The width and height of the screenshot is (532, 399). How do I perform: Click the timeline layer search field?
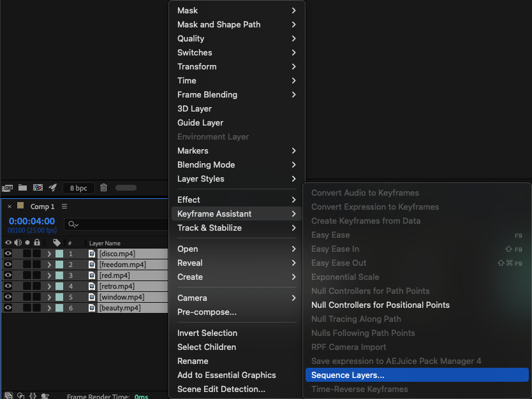pyautogui.click(x=116, y=224)
